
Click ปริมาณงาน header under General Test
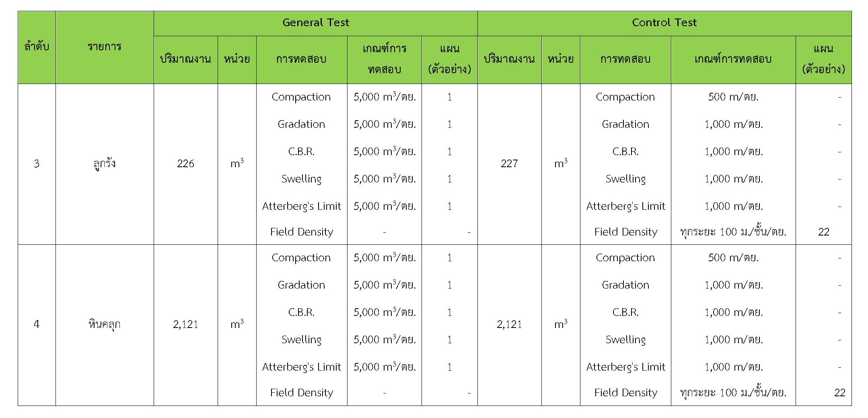(185, 59)
